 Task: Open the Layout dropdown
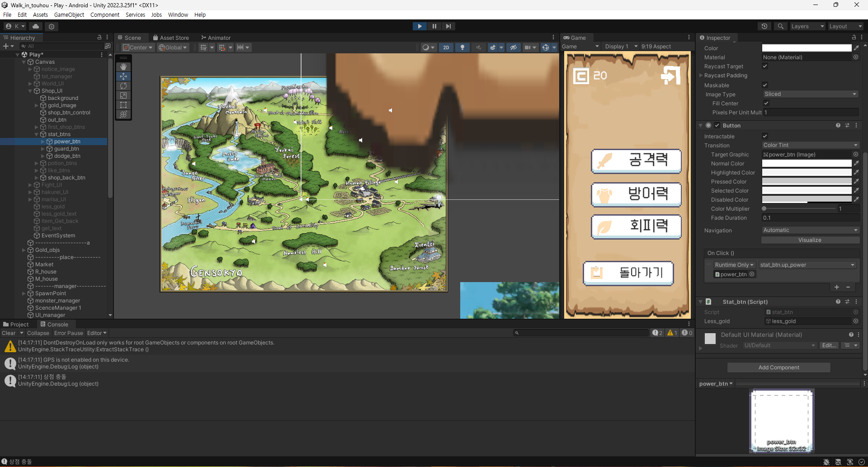[x=845, y=26]
